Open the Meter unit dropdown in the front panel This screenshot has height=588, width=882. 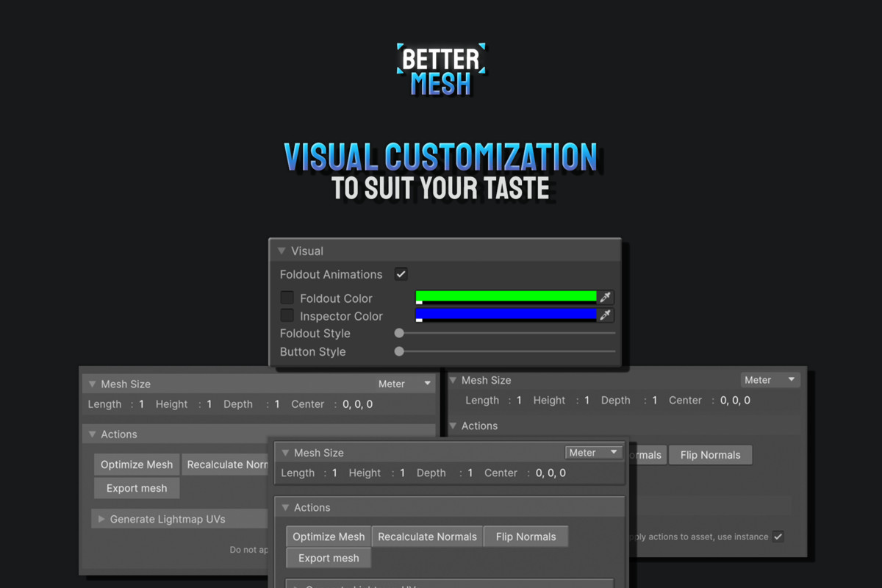point(594,453)
